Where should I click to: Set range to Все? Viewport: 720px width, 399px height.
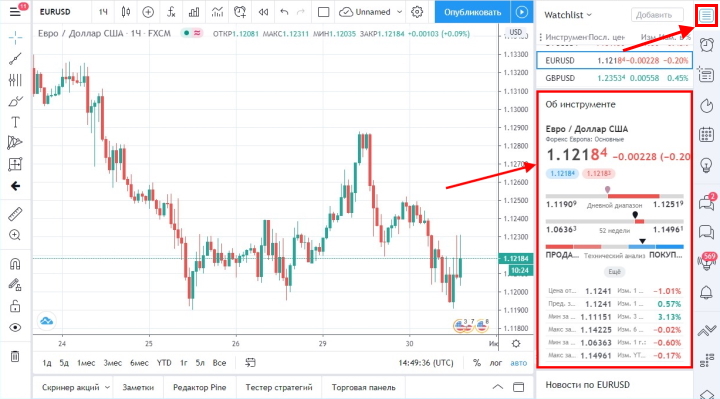tap(219, 363)
